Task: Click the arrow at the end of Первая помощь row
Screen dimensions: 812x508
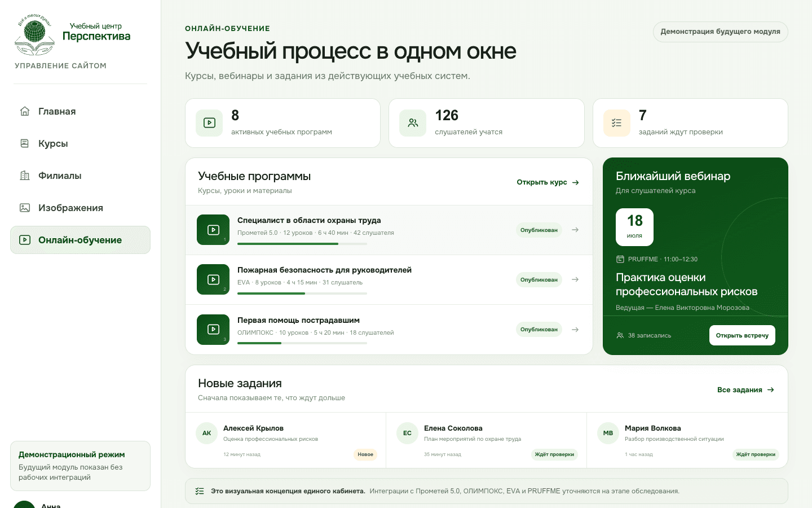Action: [575, 330]
